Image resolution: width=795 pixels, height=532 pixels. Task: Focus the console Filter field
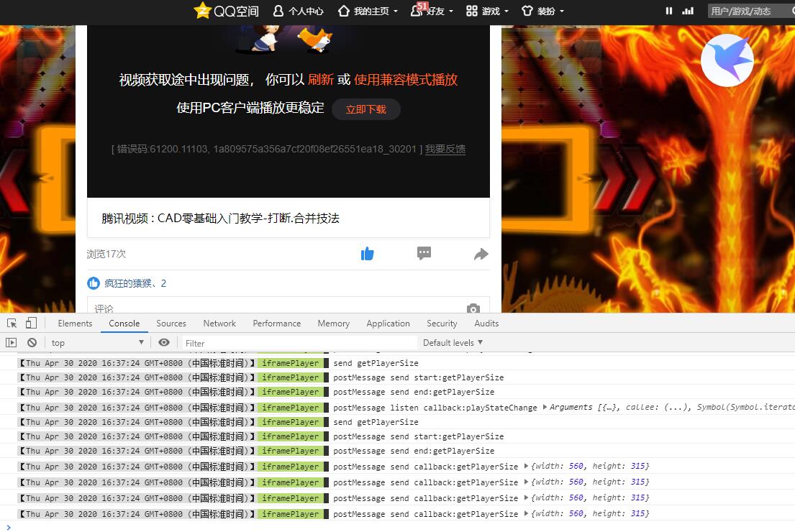coord(299,343)
